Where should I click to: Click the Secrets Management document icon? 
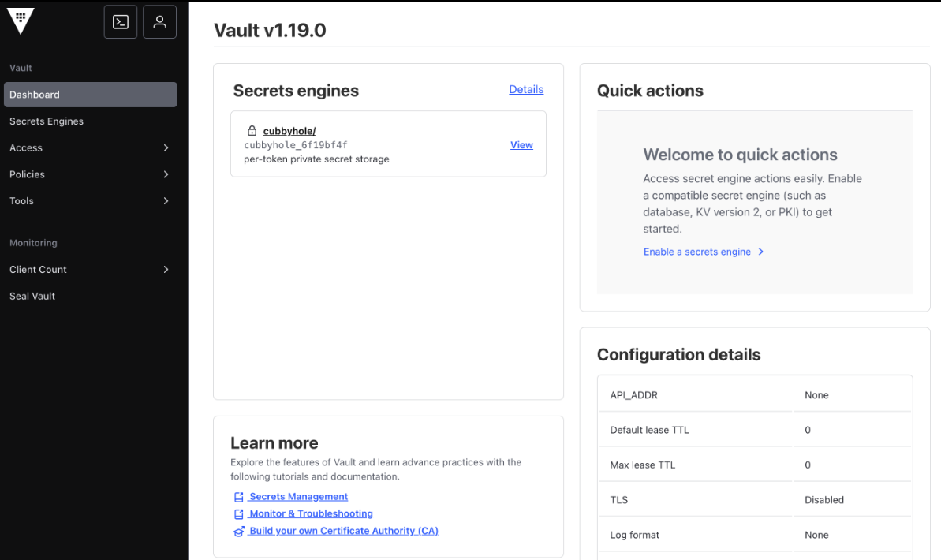pyautogui.click(x=239, y=497)
